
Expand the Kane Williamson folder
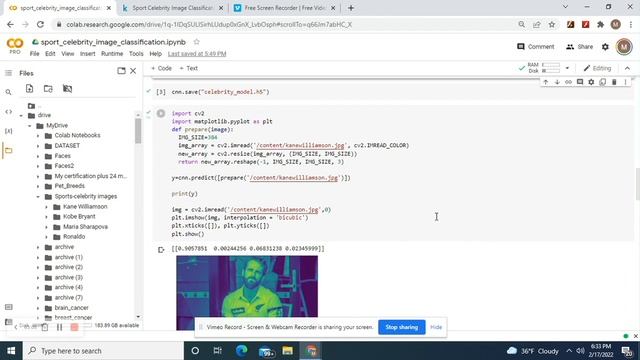(46, 207)
